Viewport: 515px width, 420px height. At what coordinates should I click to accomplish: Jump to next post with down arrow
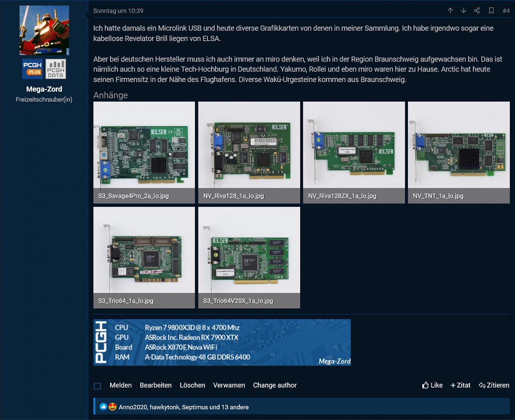(x=464, y=11)
